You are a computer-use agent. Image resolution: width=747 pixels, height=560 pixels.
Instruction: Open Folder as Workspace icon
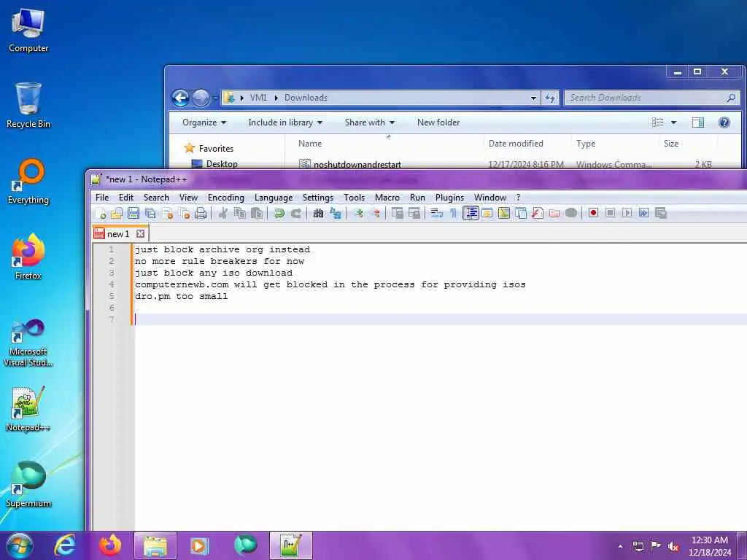coord(554,214)
